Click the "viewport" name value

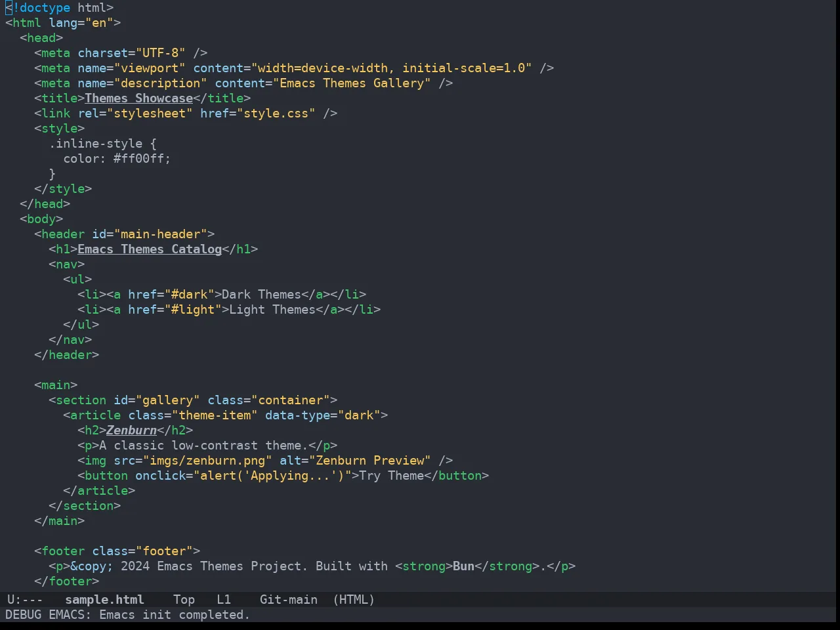point(150,68)
